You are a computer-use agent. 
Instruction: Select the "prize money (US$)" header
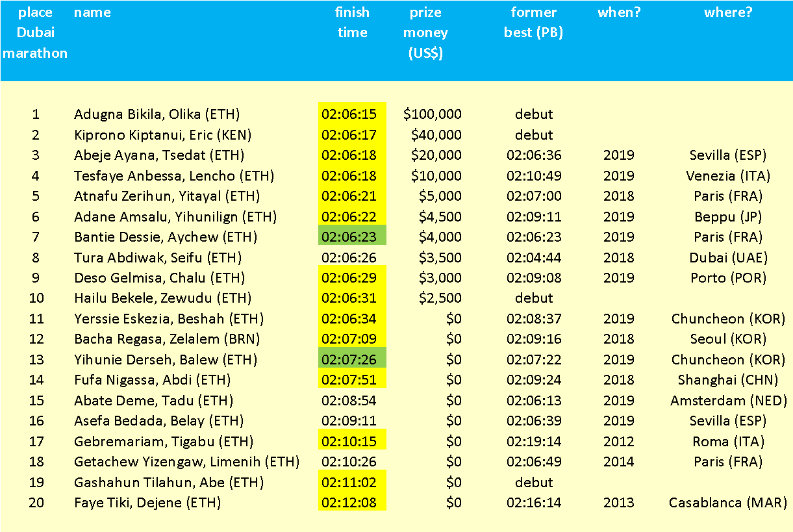425,32
